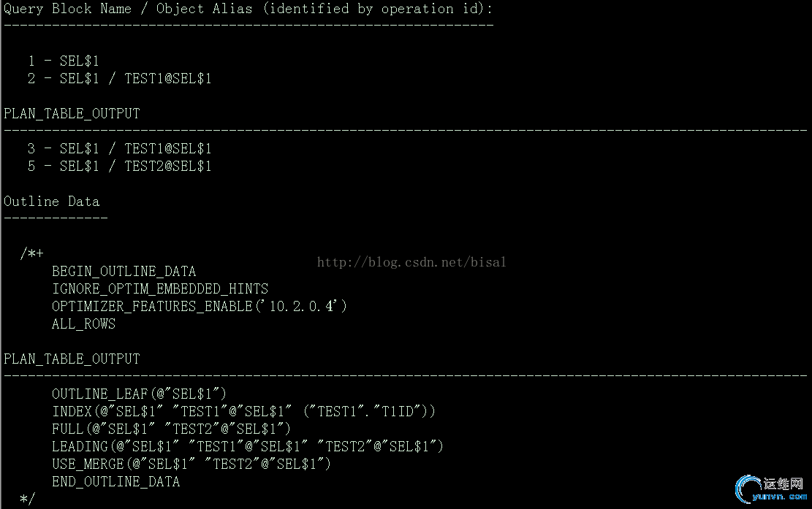Select the BEGIN_OUTLINE_DATA line
The height and width of the screenshot is (509, 812).
124,272
